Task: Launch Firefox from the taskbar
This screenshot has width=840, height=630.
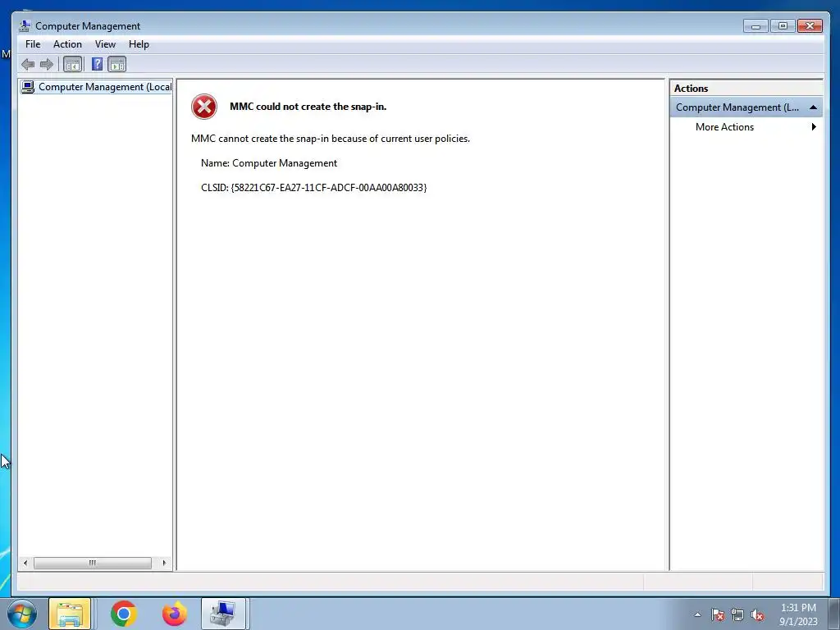Action: (175, 614)
